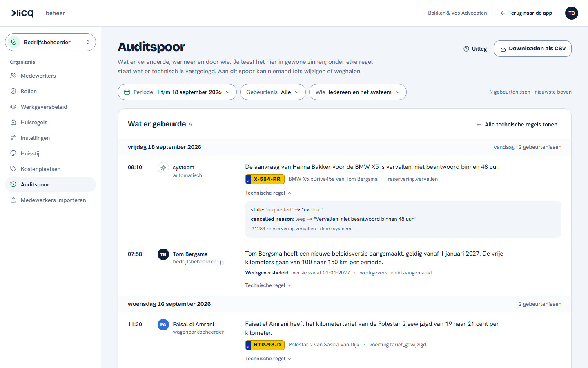Open Kostenplaatsen in the sidebar
This screenshot has height=368, width=588.
[50, 169]
